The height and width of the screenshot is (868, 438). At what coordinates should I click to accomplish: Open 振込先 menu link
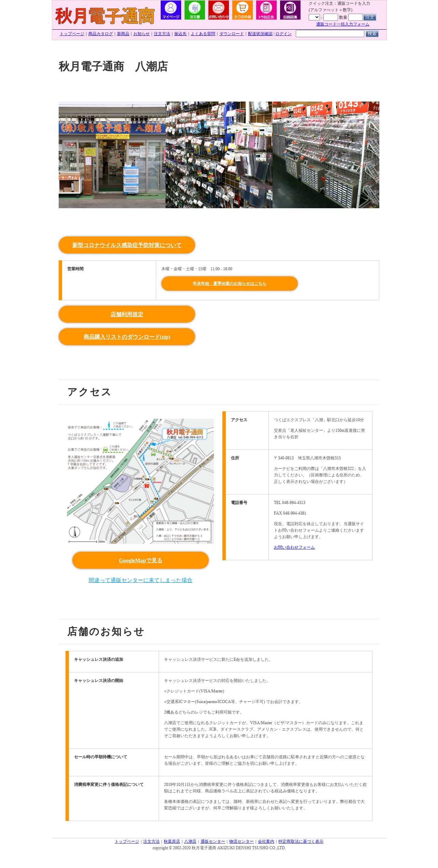click(180, 34)
